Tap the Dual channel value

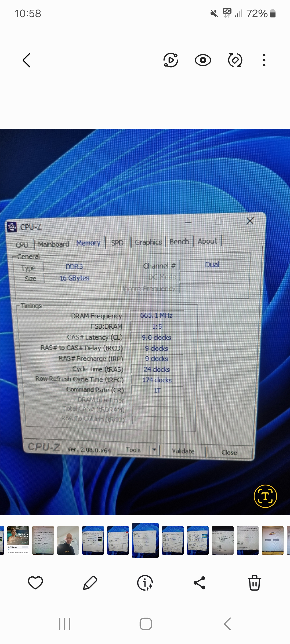pos(212,265)
